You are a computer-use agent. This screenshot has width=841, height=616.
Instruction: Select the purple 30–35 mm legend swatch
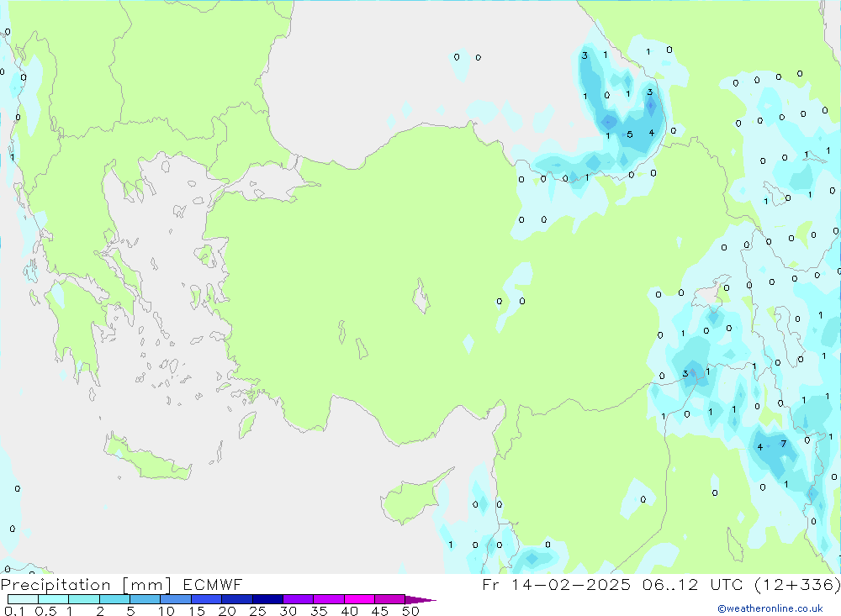[298, 599]
